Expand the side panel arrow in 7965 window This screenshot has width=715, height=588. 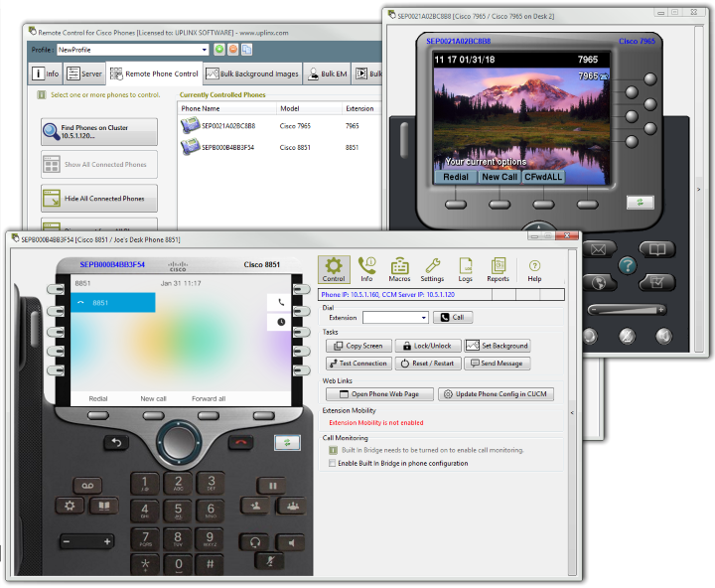click(x=698, y=190)
